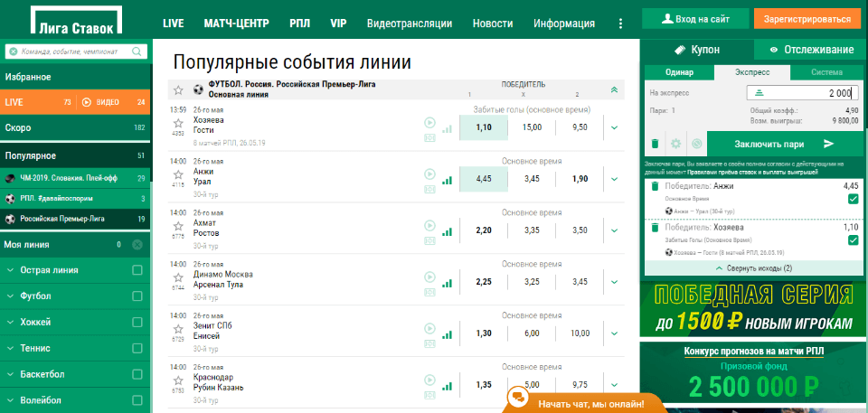Show statistics bars for Анжи – Урал
This screenshot has height=413, width=868.
coord(447,180)
